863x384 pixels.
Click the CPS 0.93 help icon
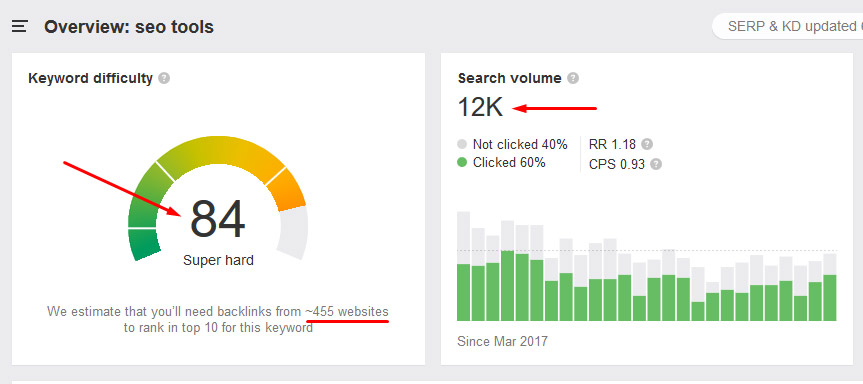pyautogui.click(x=656, y=164)
